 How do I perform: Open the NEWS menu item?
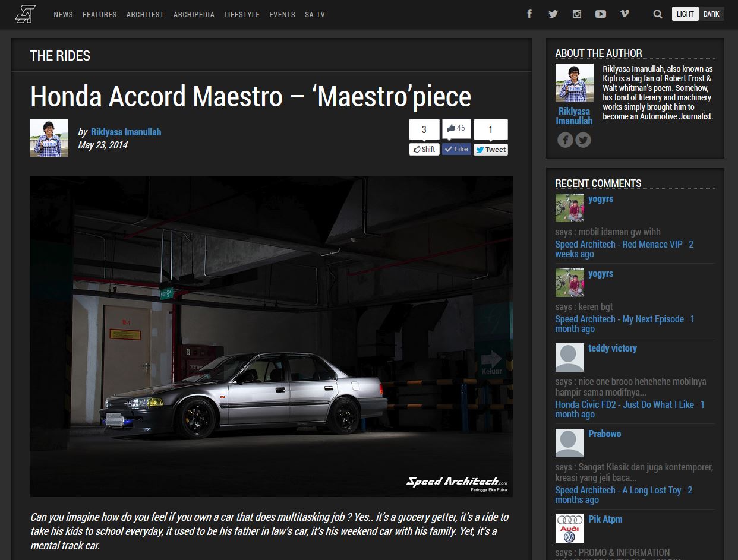pos(63,14)
